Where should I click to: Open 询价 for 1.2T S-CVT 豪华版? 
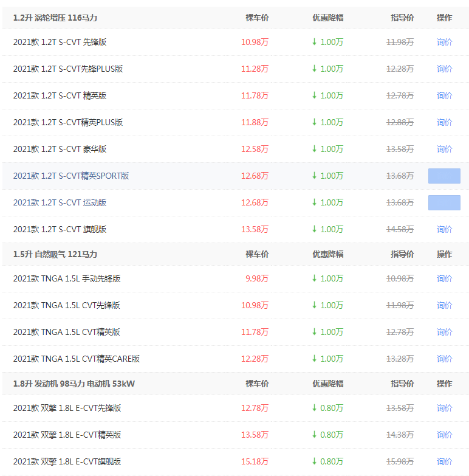(x=444, y=149)
